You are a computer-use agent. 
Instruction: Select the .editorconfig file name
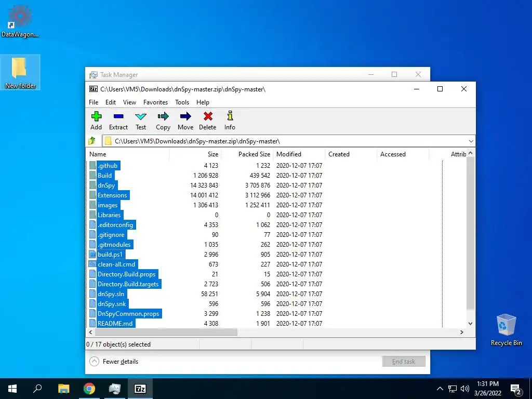(x=115, y=225)
